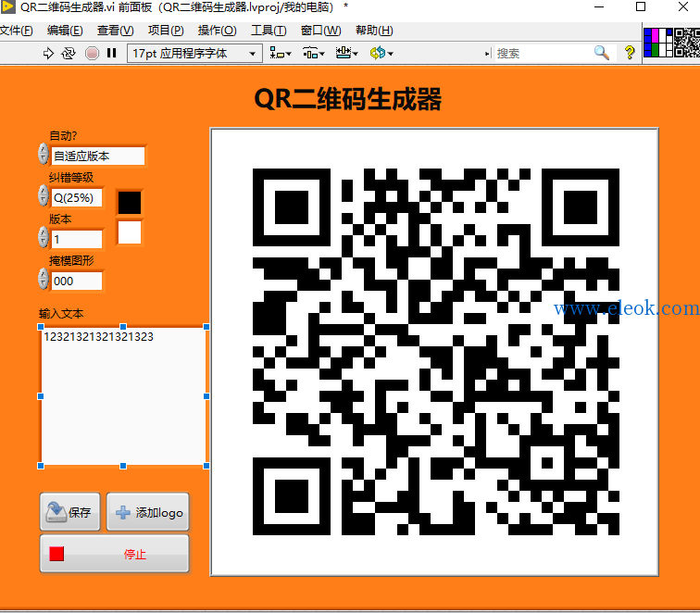Click the white color box
The image size is (700, 613).
click(130, 232)
